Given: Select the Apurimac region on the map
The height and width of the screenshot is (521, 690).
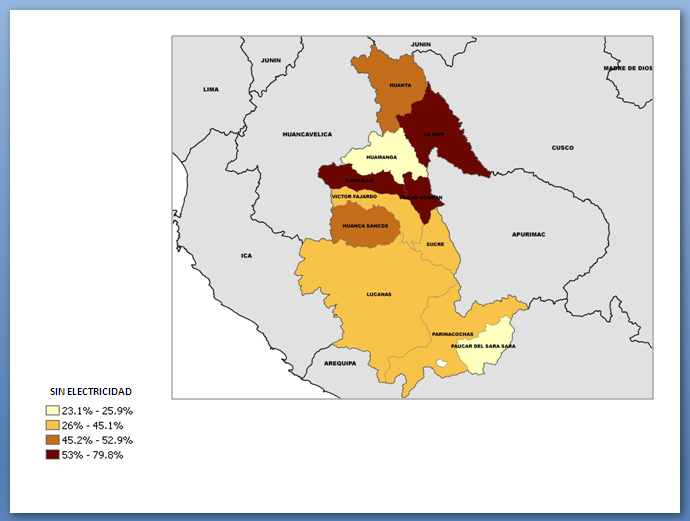Looking at the screenshot, I should click(x=528, y=234).
